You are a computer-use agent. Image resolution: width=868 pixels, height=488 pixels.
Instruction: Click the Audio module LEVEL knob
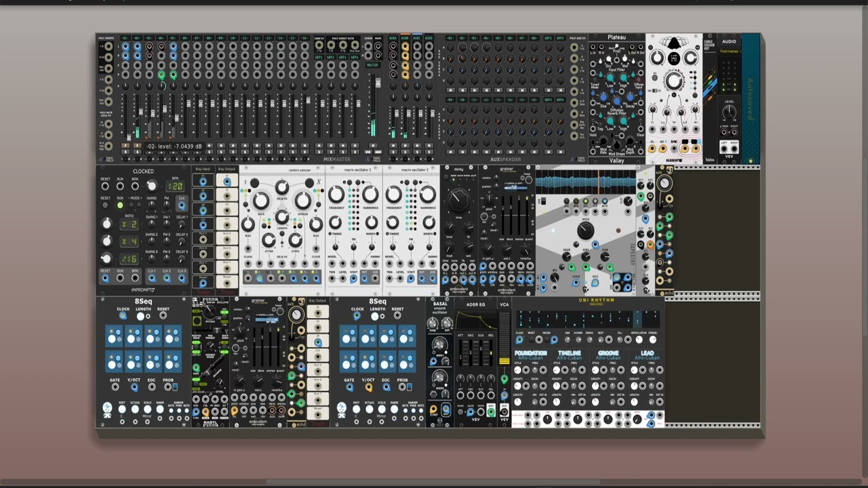(x=729, y=113)
